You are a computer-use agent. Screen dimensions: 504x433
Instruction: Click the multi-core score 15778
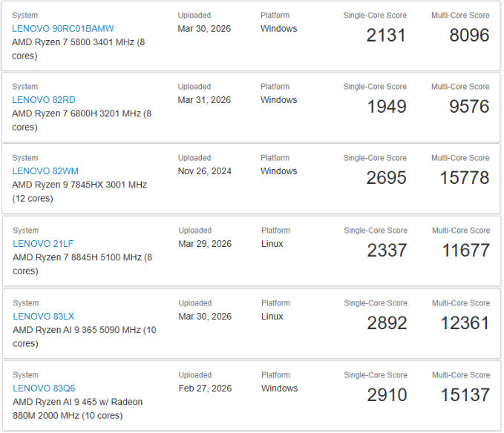point(464,177)
